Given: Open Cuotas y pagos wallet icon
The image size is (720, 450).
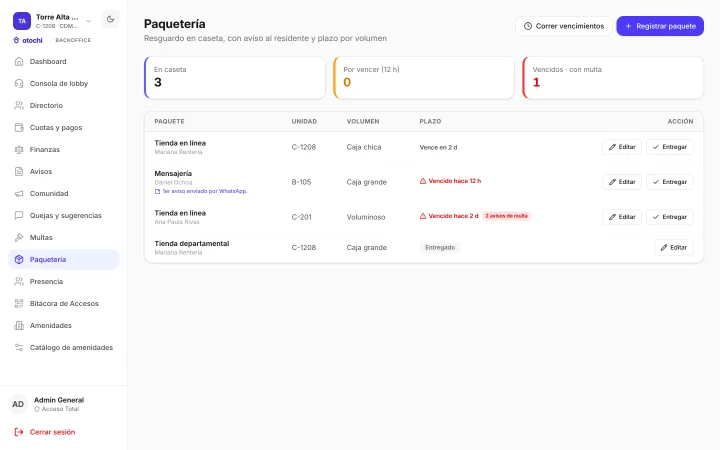Looking at the screenshot, I should pos(19,128).
